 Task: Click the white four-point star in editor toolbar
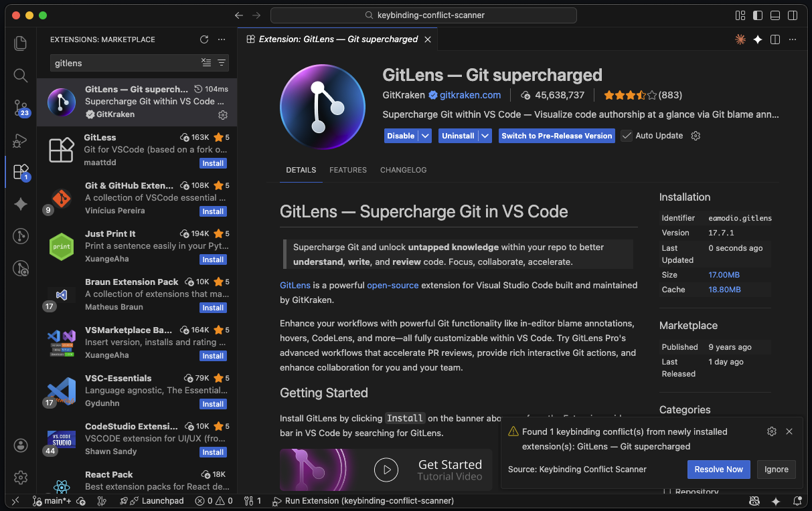click(x=758, y=39)
